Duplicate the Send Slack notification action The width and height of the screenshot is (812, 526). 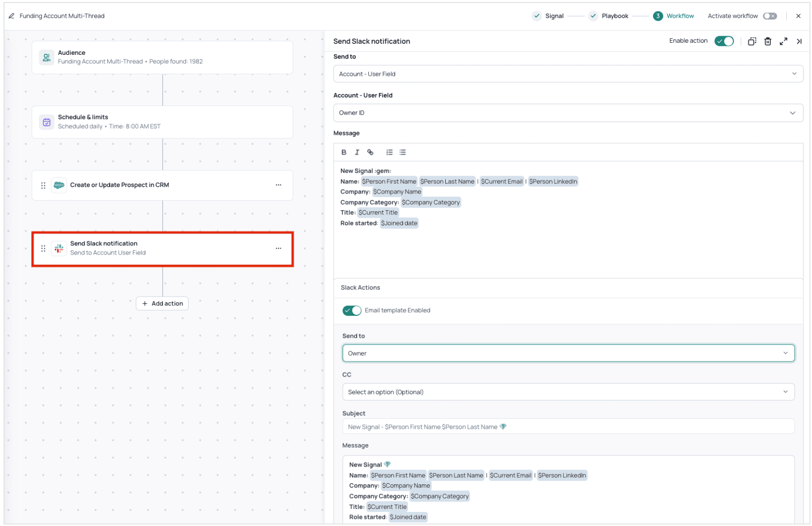click(752, 41)
